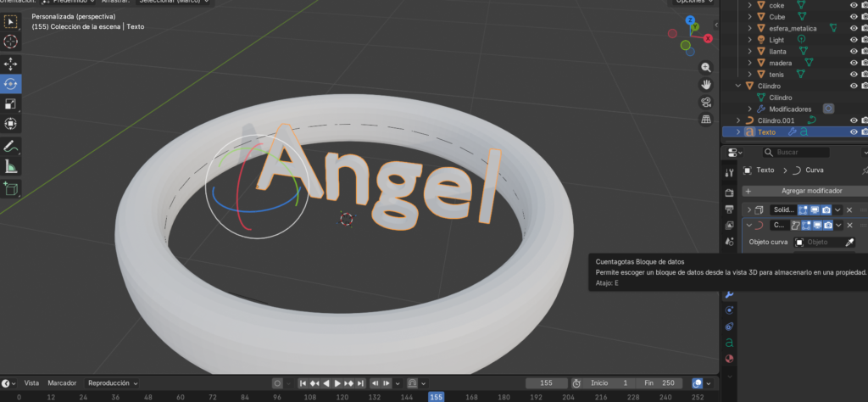Select the Select Box tool
The image size is (868, 402).
10,22
